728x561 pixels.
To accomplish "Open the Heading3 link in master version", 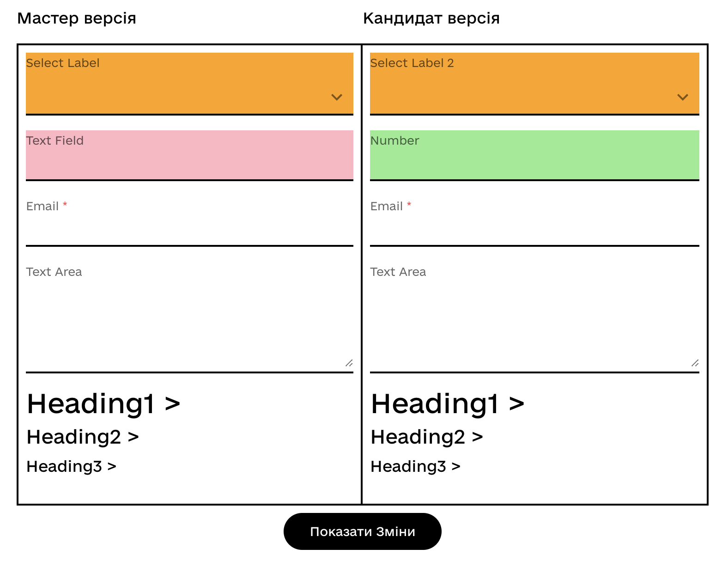I will [x=72, y=467].
